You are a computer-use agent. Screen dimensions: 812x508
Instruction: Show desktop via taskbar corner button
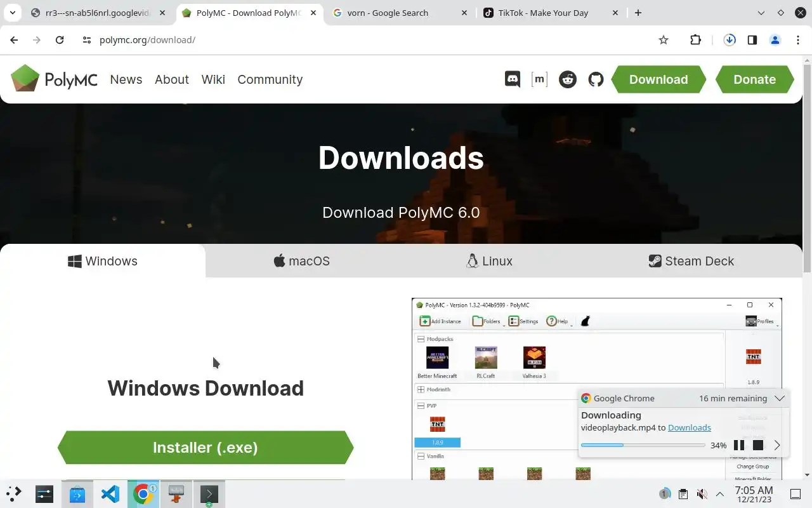pyautogui.click(x=796, y=494)
